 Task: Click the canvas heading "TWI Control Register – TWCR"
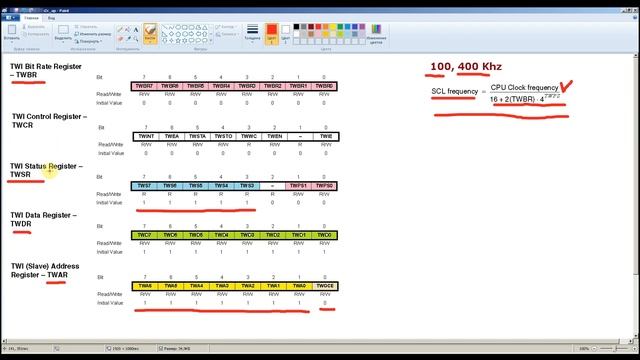pos(49,121)
